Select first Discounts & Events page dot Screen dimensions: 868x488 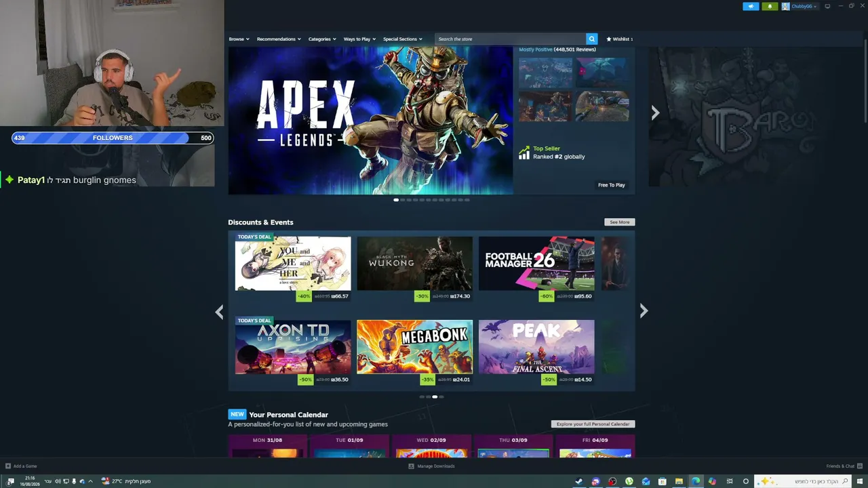tap(422, 397)
